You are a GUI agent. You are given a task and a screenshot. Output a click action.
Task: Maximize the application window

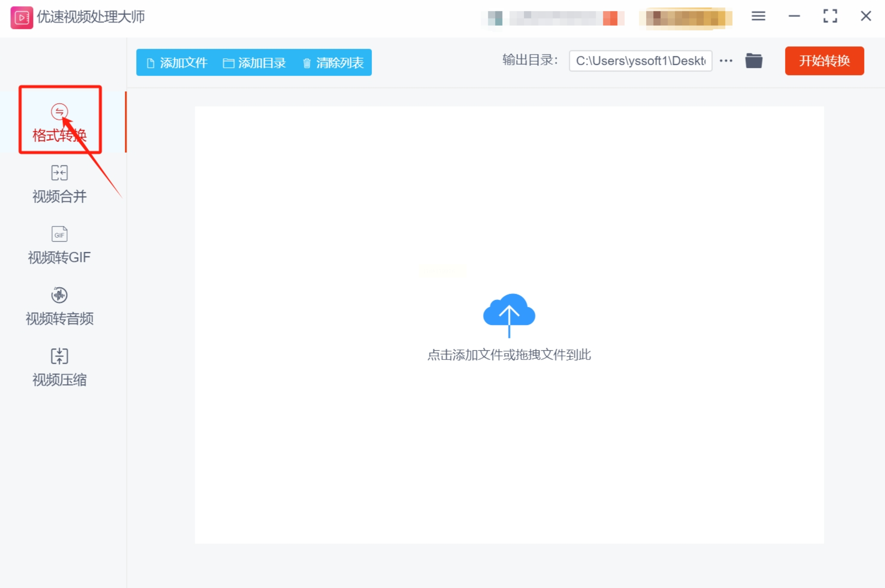click(x=830, y=16)
